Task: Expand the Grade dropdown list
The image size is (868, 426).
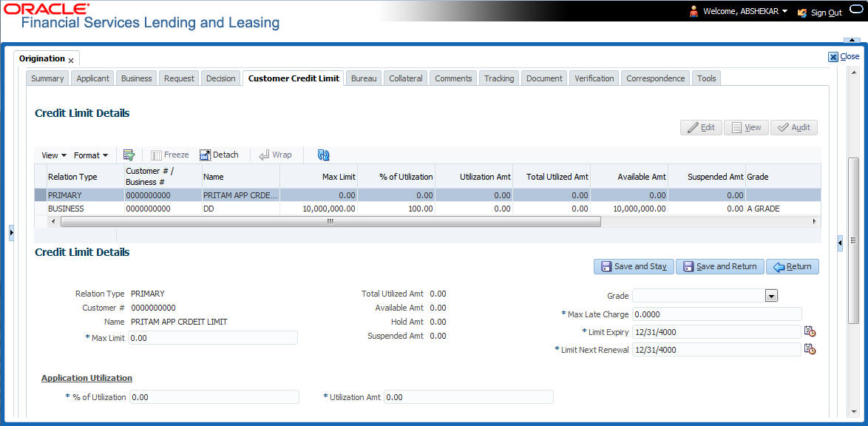Action: pos(771,295)
